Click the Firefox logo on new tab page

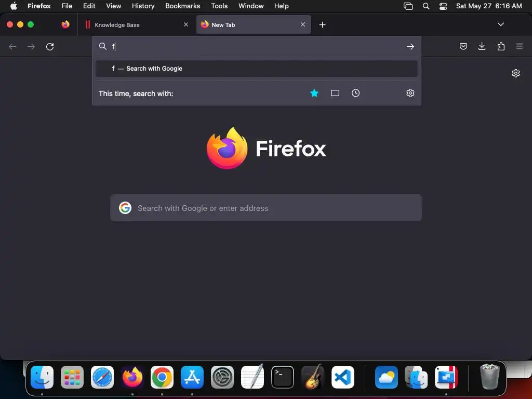(x=227, y=148)
